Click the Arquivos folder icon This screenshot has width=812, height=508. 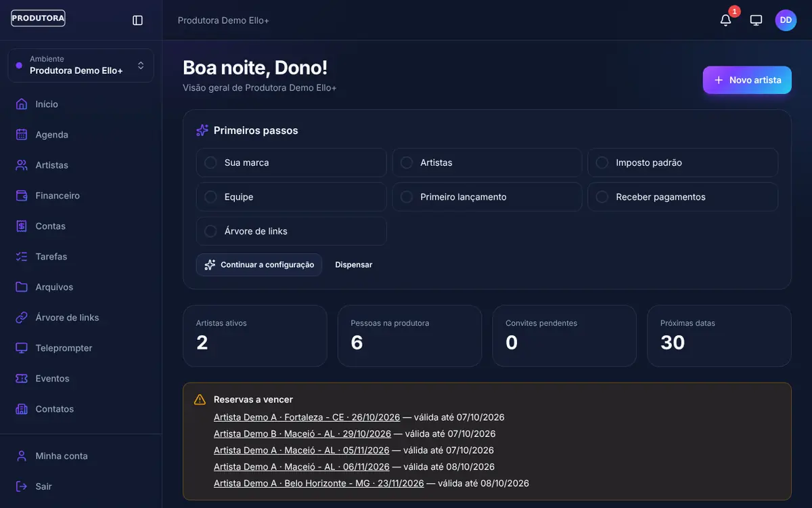[22, 287]
